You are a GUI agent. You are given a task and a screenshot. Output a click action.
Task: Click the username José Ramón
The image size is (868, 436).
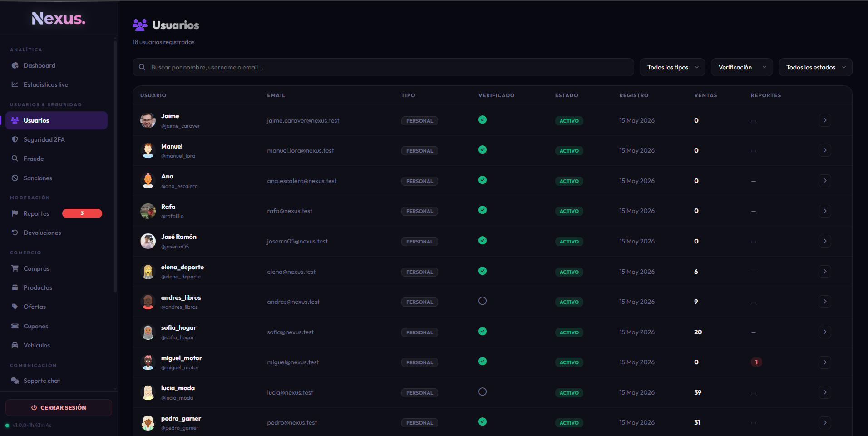[179, 237]
